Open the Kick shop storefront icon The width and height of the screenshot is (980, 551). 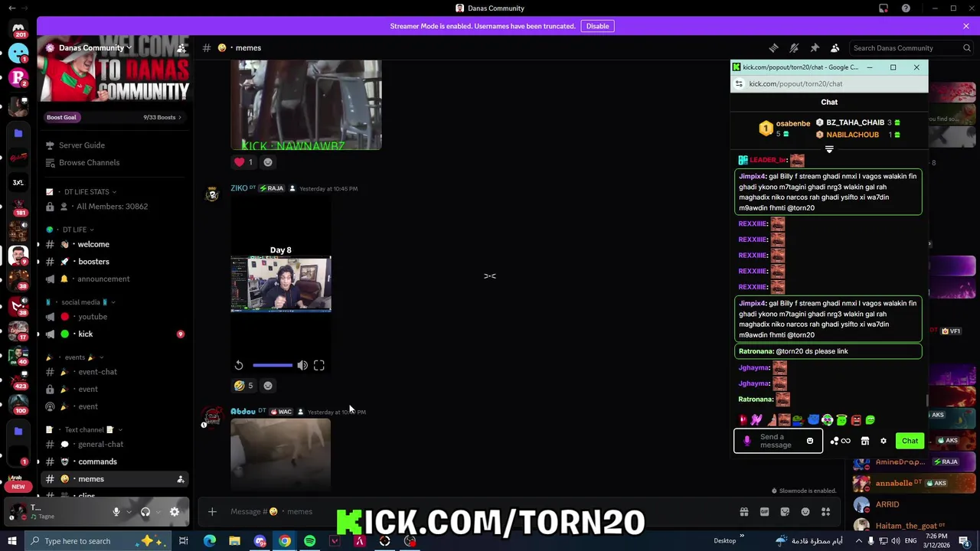coord(865,441)
